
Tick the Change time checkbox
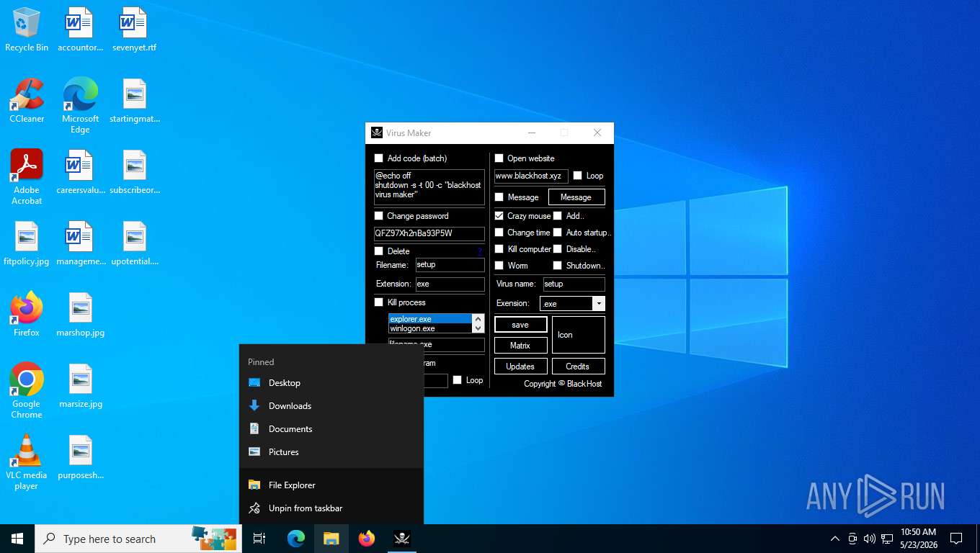coord(499,233)
